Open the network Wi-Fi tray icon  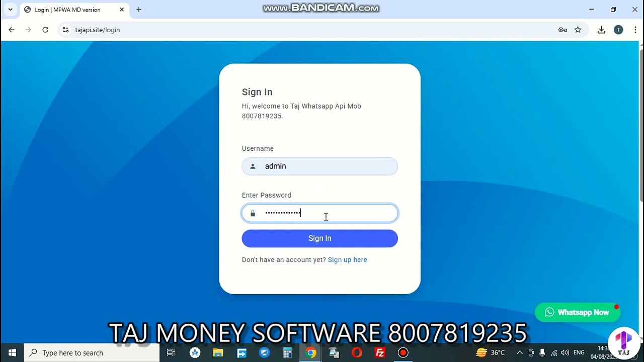point(554,353)
